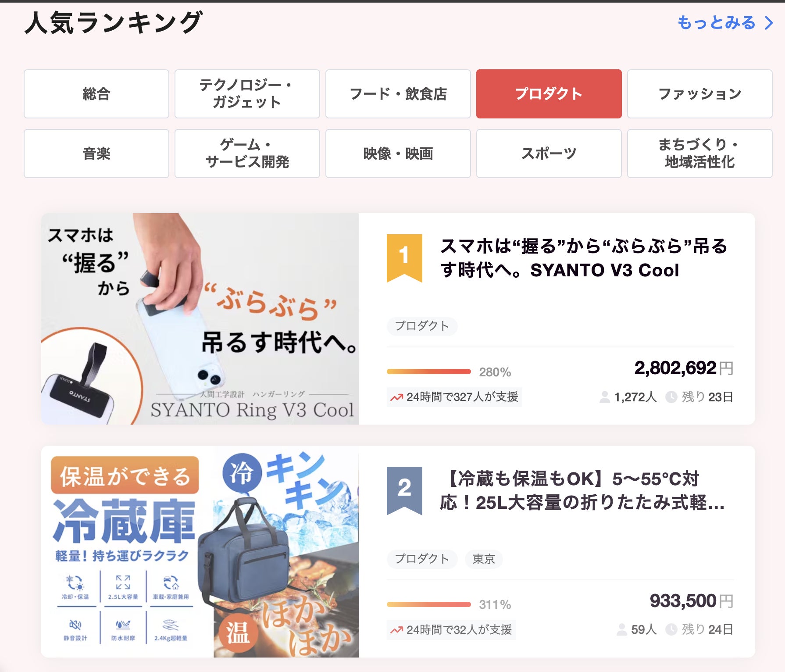Switch to the 音楽 category tab
The image size is (785, 672).
(96, 154)
